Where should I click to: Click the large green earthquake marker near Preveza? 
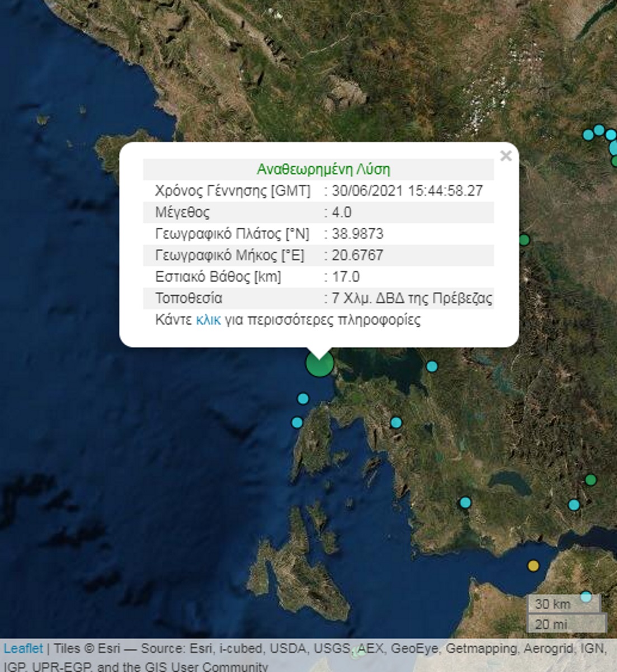coord(320,363)
